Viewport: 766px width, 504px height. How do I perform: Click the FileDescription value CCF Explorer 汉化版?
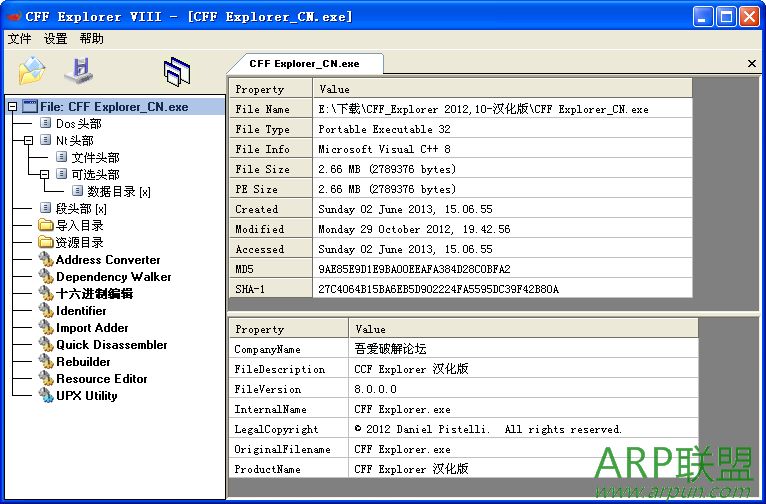point(411,369)
